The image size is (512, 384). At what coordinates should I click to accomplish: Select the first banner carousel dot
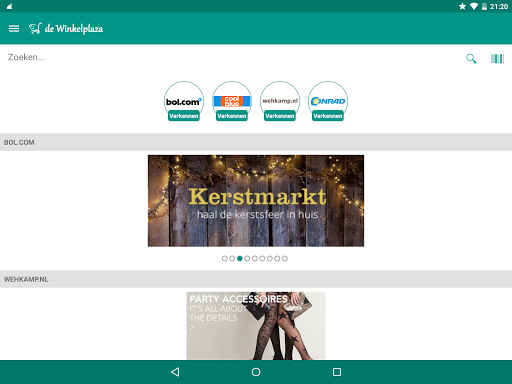pos(225,258)
